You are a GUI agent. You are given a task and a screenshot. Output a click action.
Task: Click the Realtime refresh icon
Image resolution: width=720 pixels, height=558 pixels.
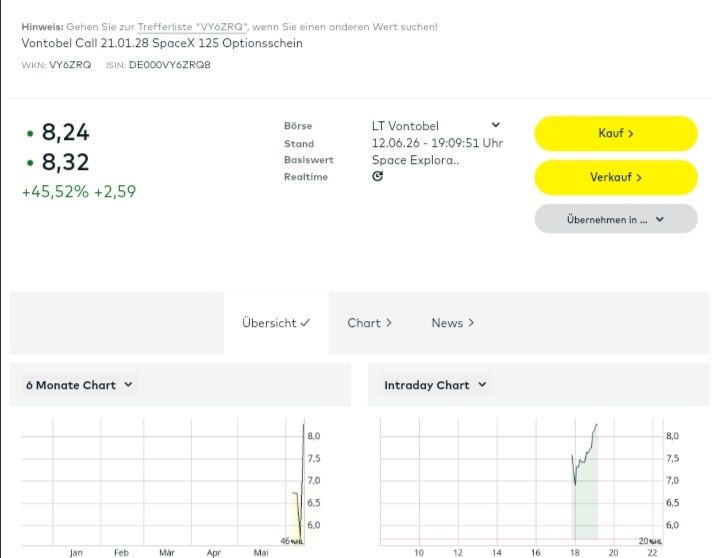[377, 176]
